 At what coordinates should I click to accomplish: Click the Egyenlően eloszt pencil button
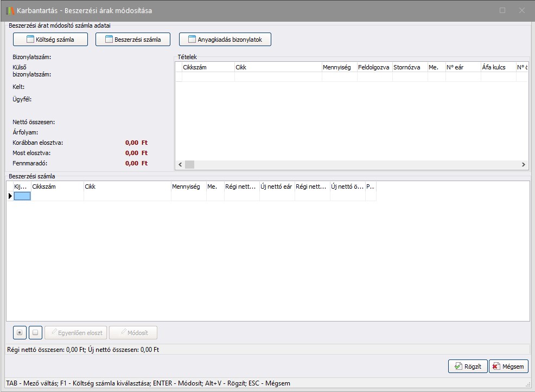(x=76, y=332)
